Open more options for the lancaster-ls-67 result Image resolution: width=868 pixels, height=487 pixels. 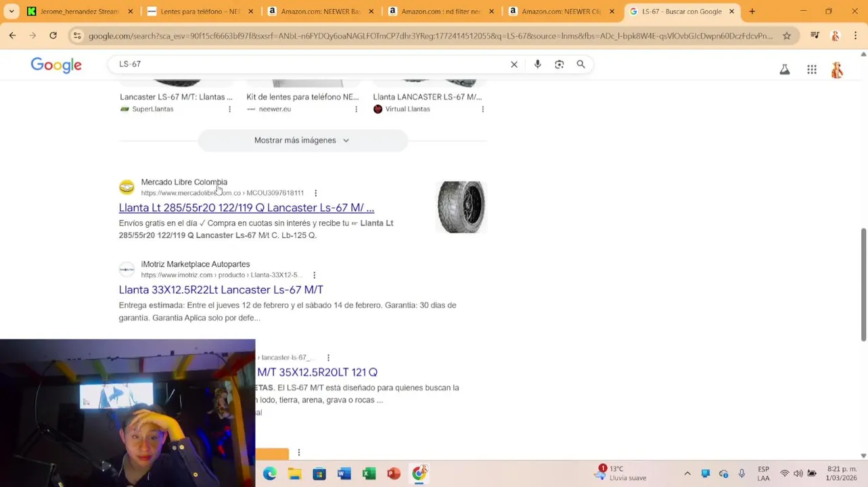[x=328, y=357]
